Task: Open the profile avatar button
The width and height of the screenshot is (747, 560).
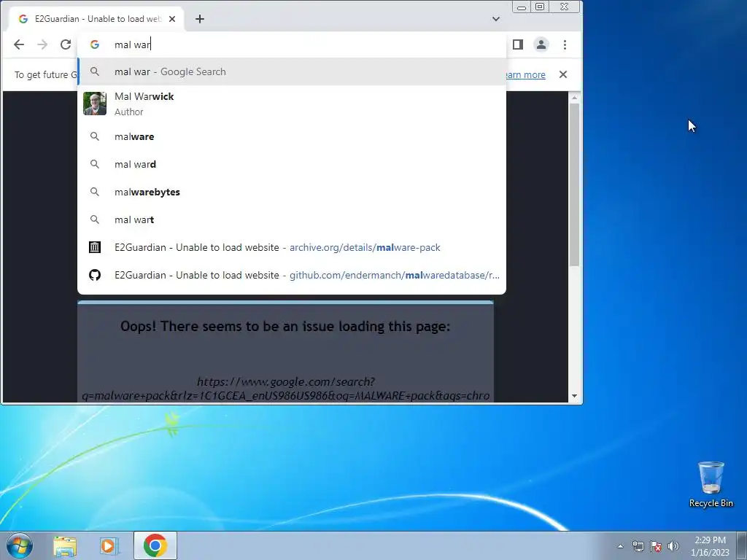Action: click(x=541, y=44)
